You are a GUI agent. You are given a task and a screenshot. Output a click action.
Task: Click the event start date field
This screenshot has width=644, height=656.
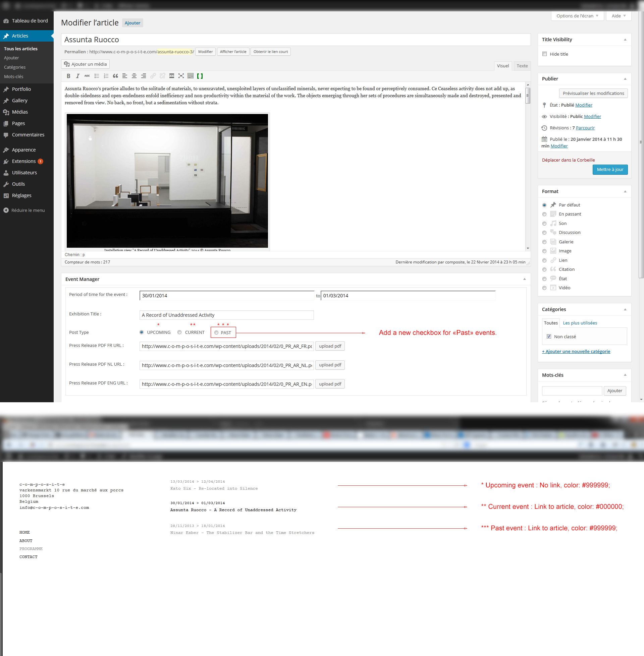click(227, 295)
